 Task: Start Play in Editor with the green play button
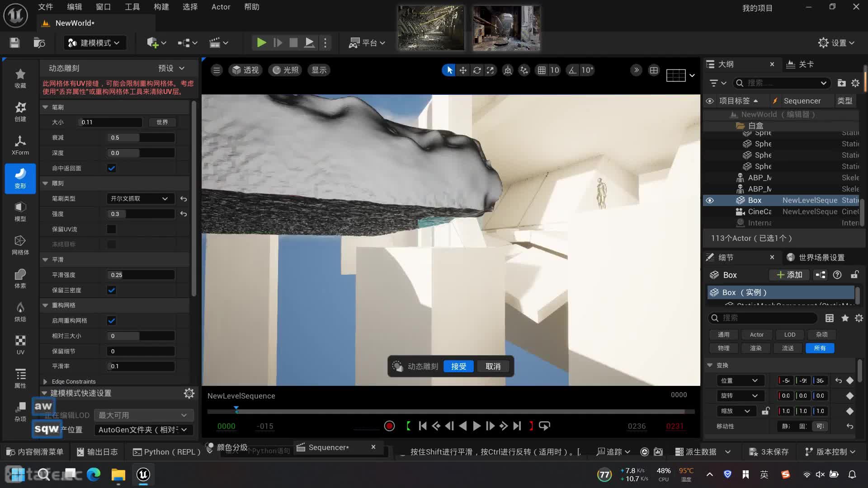[x=261, y=42]
